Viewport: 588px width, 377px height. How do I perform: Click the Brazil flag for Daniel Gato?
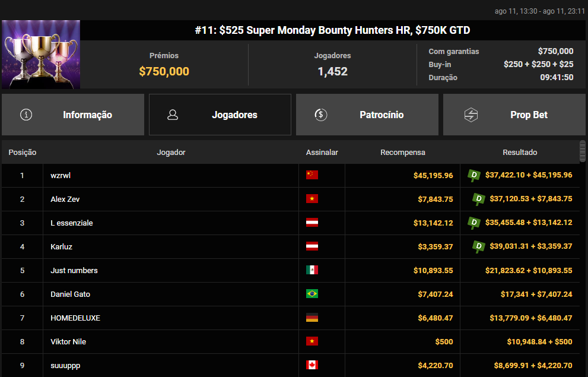coord(312,294)
